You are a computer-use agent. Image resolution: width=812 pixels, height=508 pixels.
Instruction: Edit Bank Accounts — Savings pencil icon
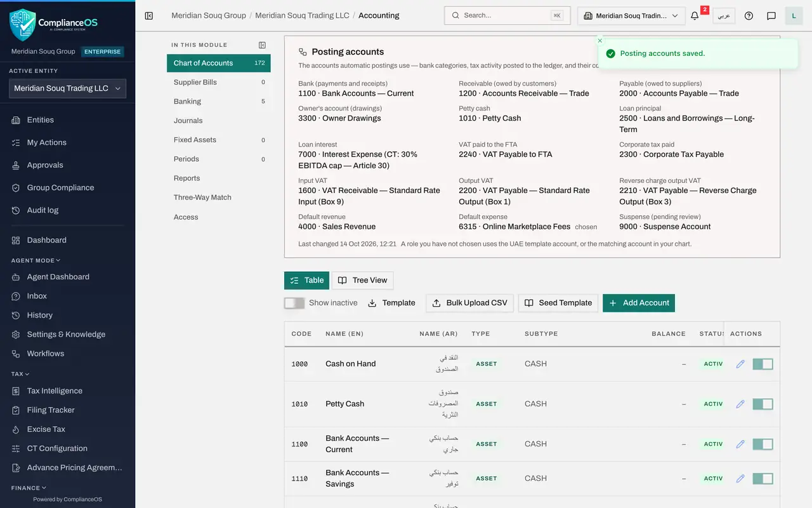[740, 478]
